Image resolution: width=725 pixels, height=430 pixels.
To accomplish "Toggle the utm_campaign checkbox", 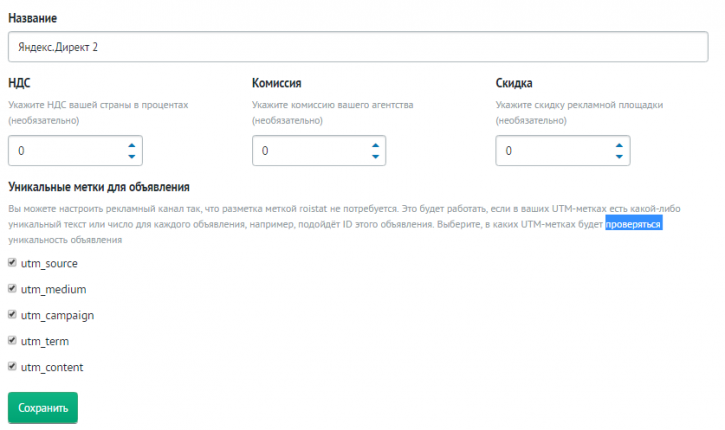I will (12, 314).
